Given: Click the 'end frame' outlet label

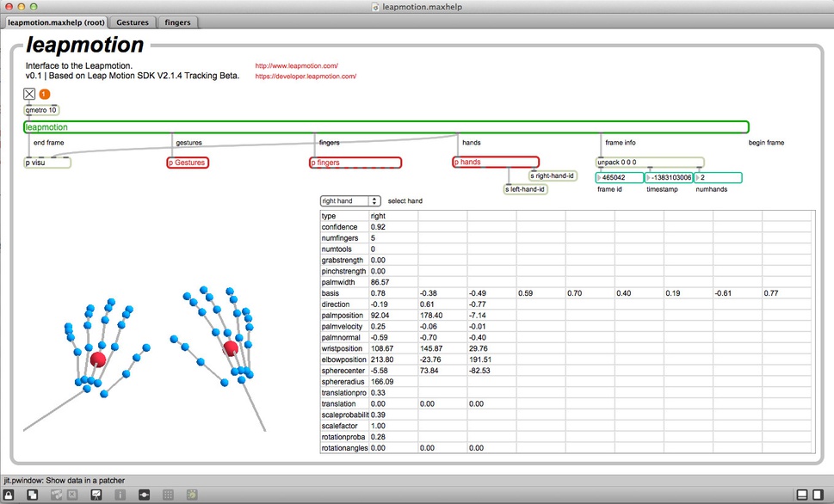Looking at the screenshot, I should [48, 143].
